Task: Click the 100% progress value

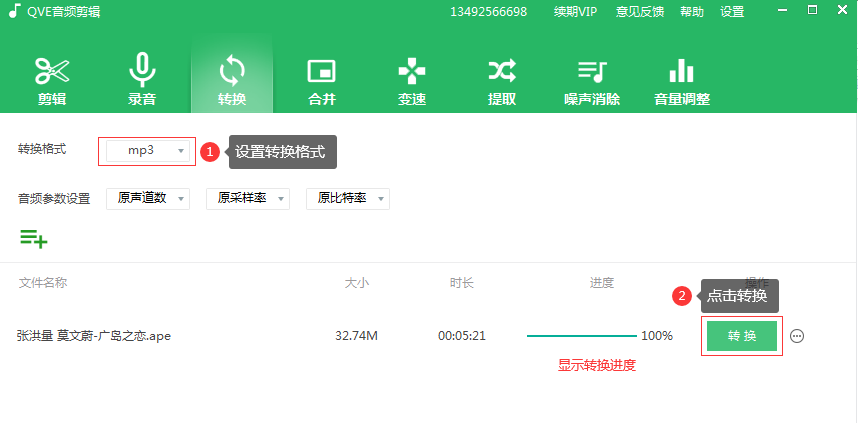Action: (x=657, y=335)
